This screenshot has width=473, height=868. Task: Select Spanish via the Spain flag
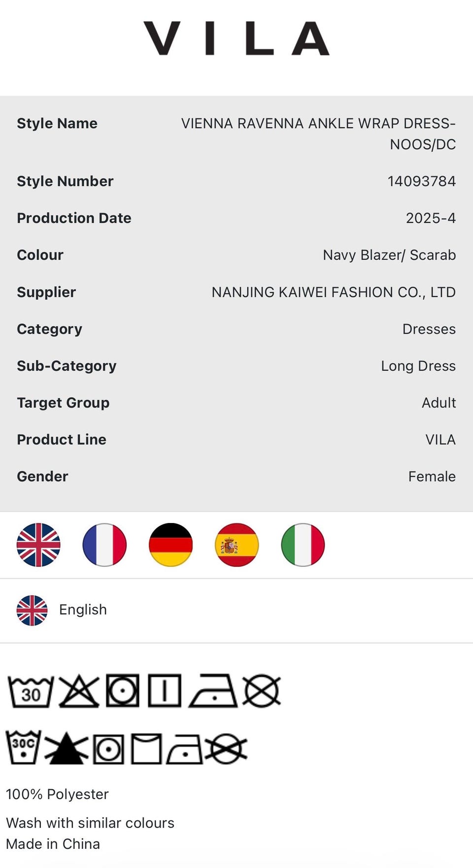(x=236, y=545)
